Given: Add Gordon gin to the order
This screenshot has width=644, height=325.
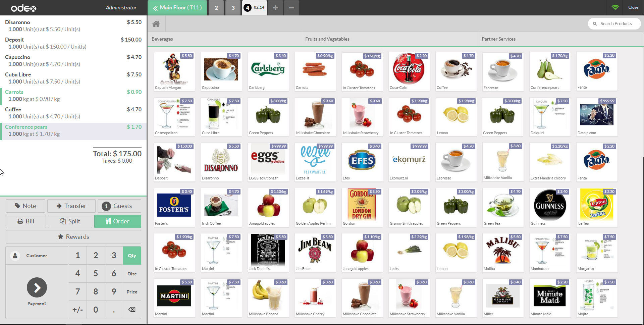Looking at the screenshot, I should click(x=362, y=207).
